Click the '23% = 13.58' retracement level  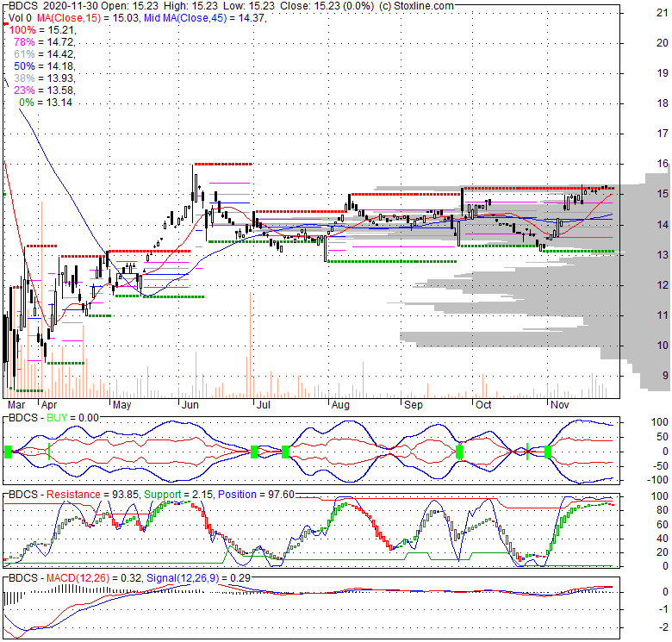[45, 90]
